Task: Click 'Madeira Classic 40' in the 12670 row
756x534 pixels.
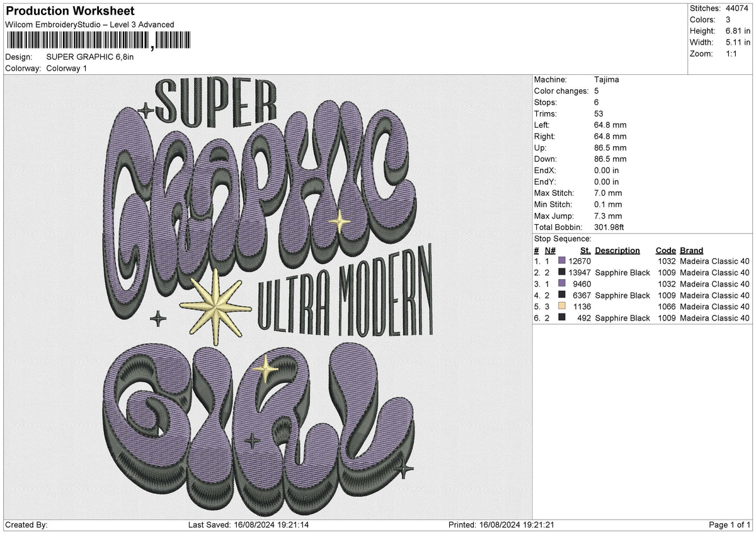Action: [x=715, y=261]
